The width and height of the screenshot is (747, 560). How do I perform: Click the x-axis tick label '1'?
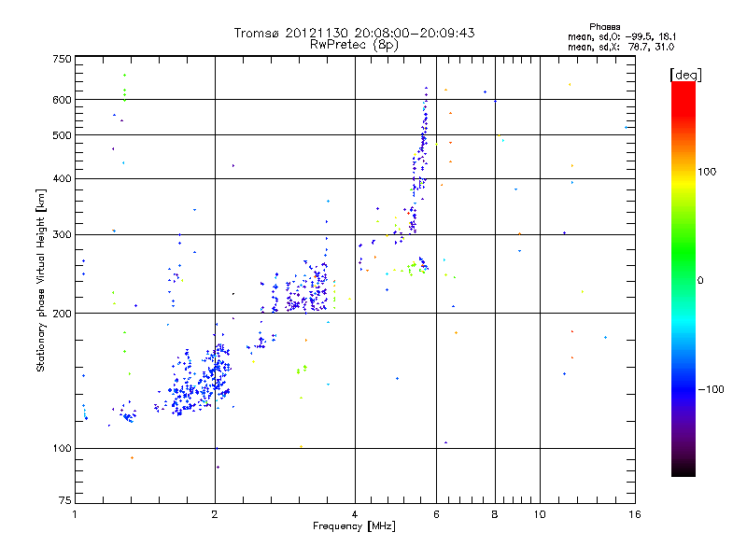75,514
